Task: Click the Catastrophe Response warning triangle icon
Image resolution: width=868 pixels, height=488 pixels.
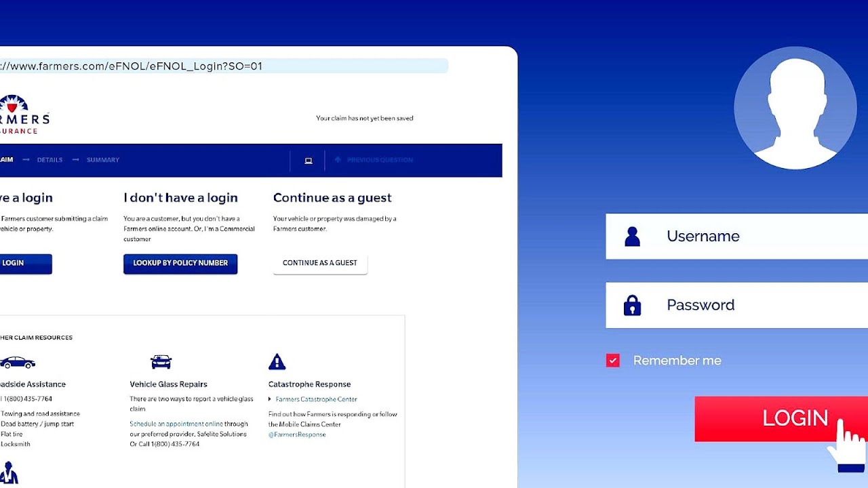Action: (277, 362)
